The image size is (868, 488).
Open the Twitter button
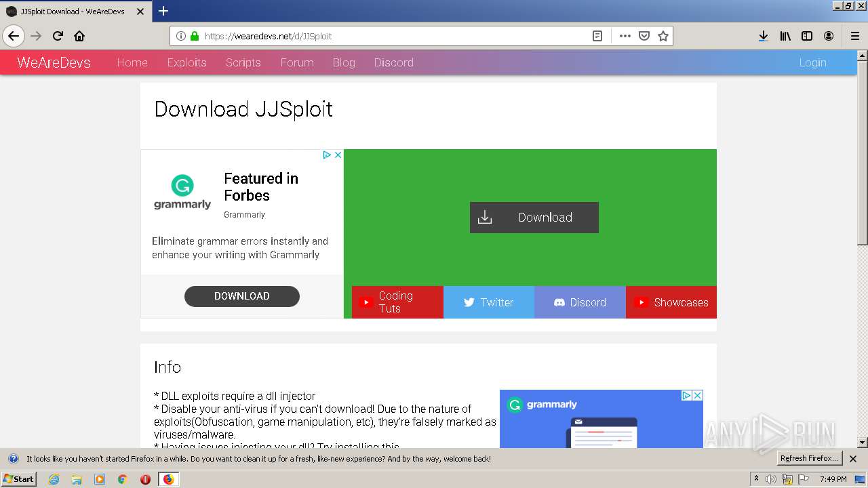coord(489,302)
